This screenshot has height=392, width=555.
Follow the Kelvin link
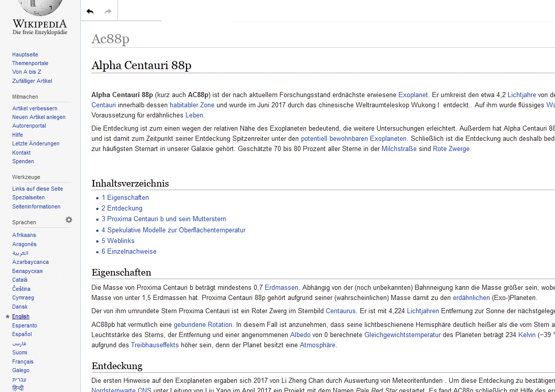[527, 335]
